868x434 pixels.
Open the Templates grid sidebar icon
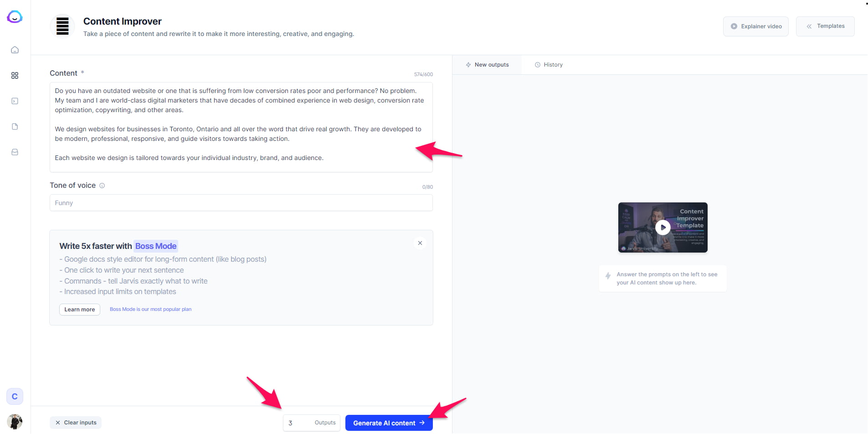(x=15, y=75)
